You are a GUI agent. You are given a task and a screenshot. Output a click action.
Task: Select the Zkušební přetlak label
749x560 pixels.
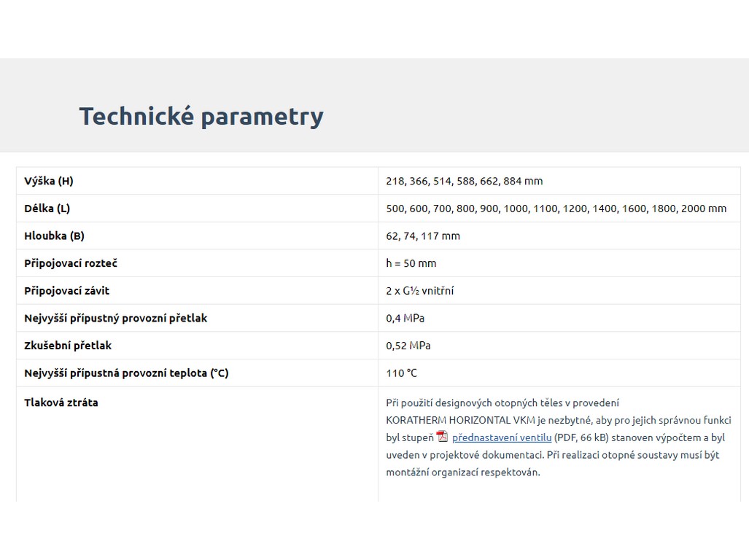(x=68, y=346)
